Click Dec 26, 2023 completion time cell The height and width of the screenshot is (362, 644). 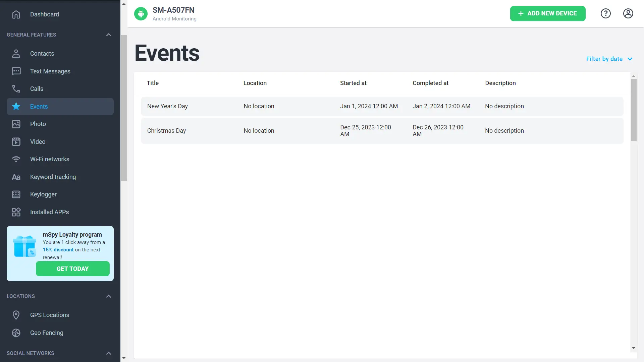(438, 131)
